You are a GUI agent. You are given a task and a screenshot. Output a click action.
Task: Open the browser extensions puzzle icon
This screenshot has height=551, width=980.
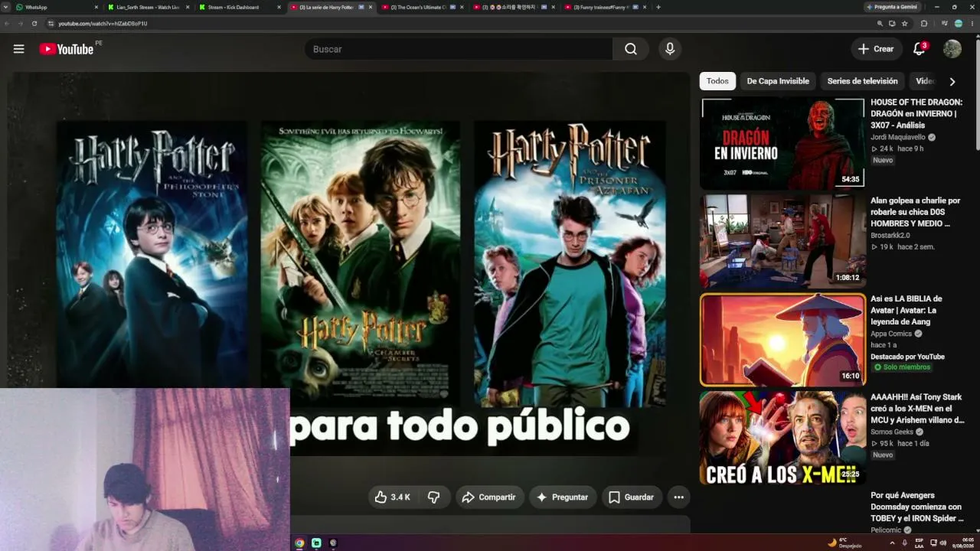[924, 24]
